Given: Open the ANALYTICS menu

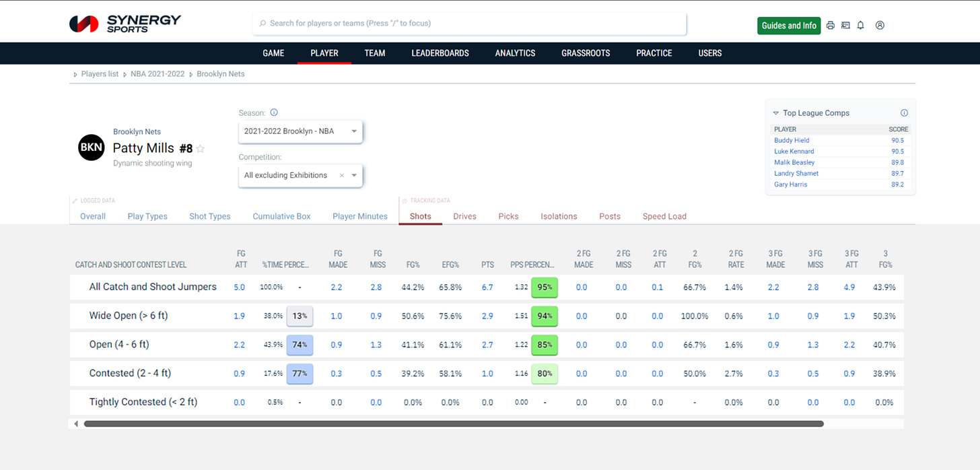Looking at the screenshot, I should (515, 53).
